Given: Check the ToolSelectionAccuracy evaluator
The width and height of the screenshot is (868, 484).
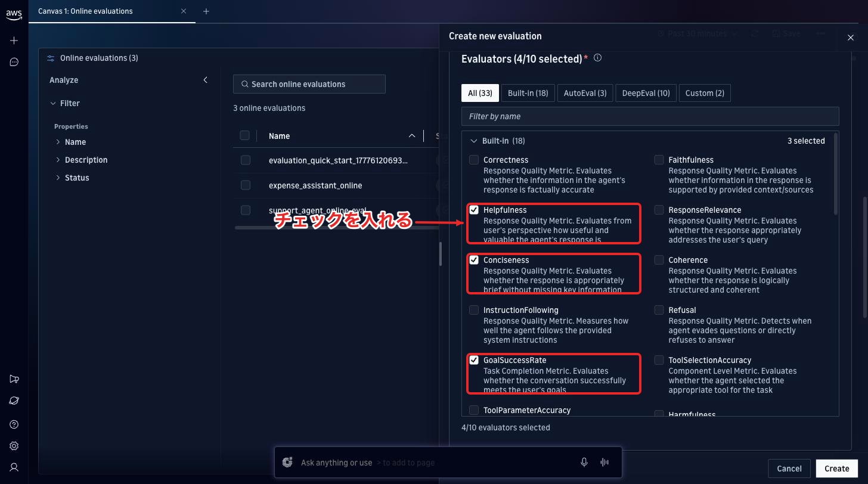Looking at the screenshot, I should click(659, 360).
